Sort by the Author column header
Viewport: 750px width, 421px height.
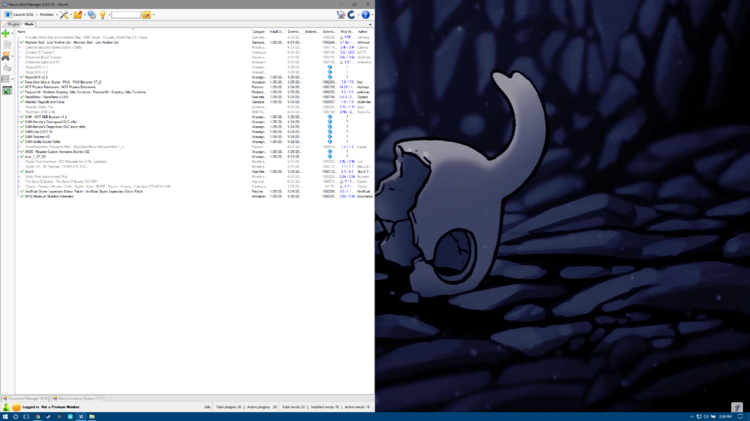tap(364, 32)
